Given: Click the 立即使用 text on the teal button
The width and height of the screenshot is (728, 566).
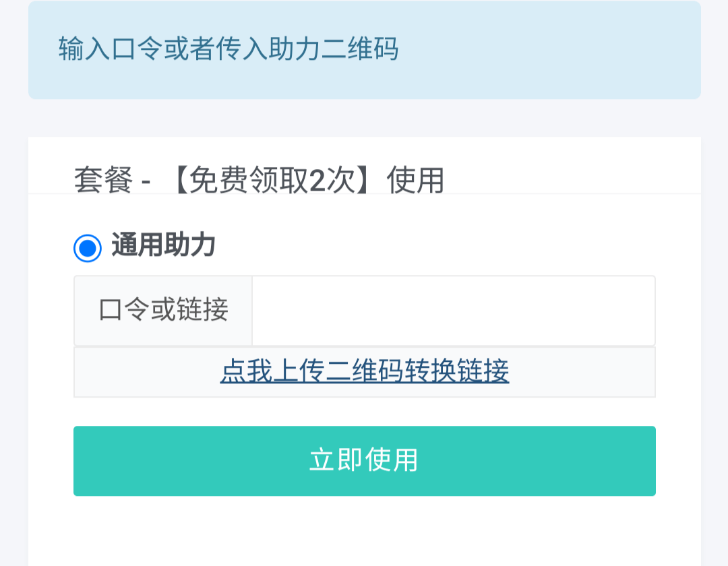Looking at the screenshot, I should click(364, 461).
